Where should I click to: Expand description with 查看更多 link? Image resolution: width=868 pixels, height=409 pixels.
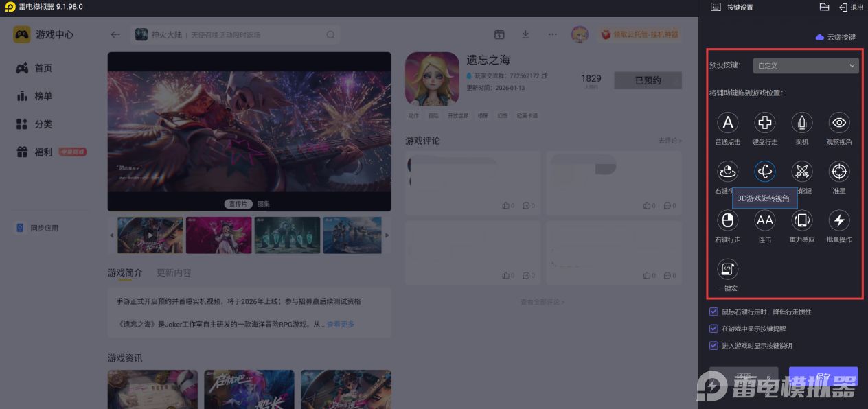[x=341, y=324]
